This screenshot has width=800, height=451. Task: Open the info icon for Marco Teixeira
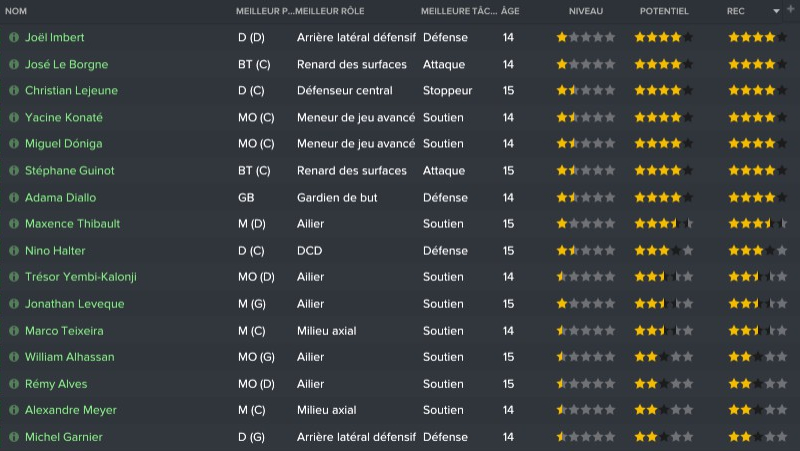[13, 330]
